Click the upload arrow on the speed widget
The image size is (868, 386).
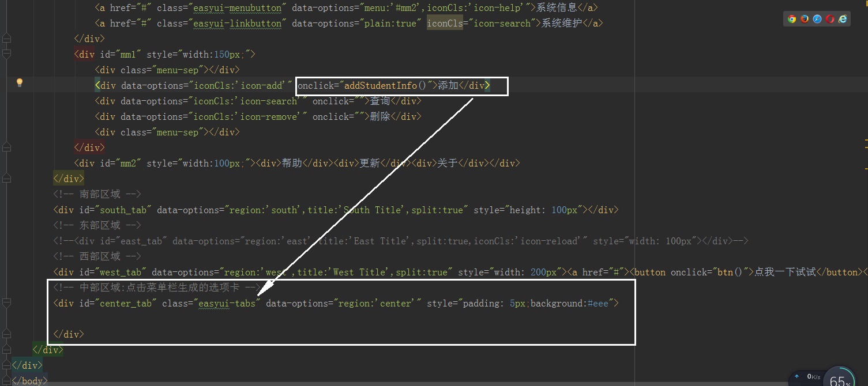tap(796, 376)
